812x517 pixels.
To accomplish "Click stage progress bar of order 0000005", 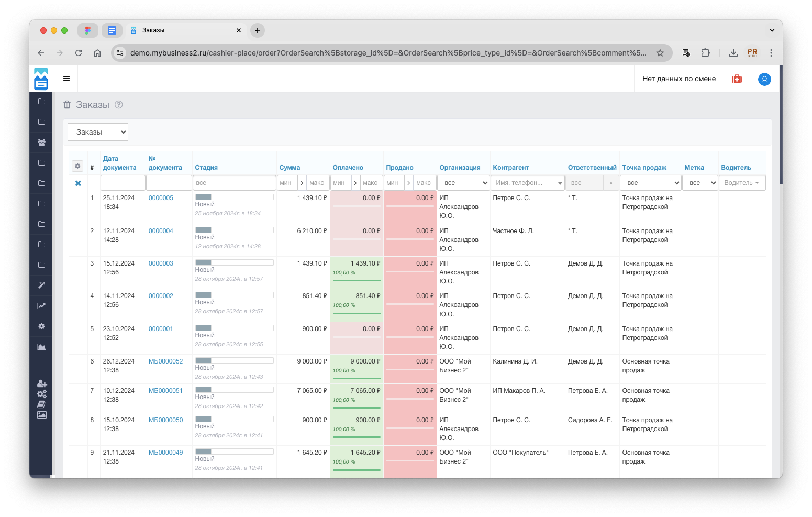I will [x=234, y=197].
